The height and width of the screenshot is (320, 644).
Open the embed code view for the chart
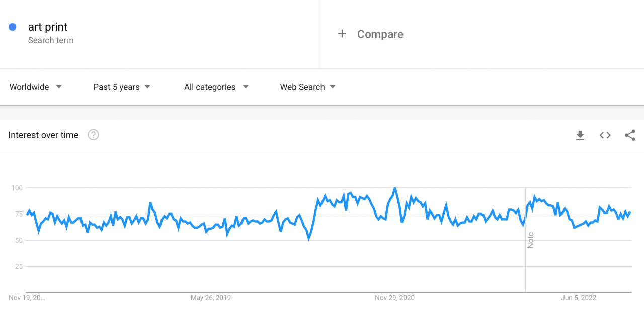pos(605,135)
